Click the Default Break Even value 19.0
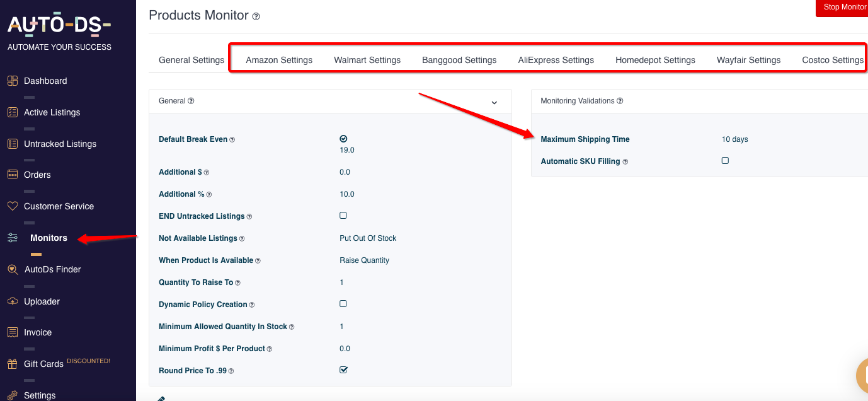Screen dimensions: 868x401 (347, 150)
